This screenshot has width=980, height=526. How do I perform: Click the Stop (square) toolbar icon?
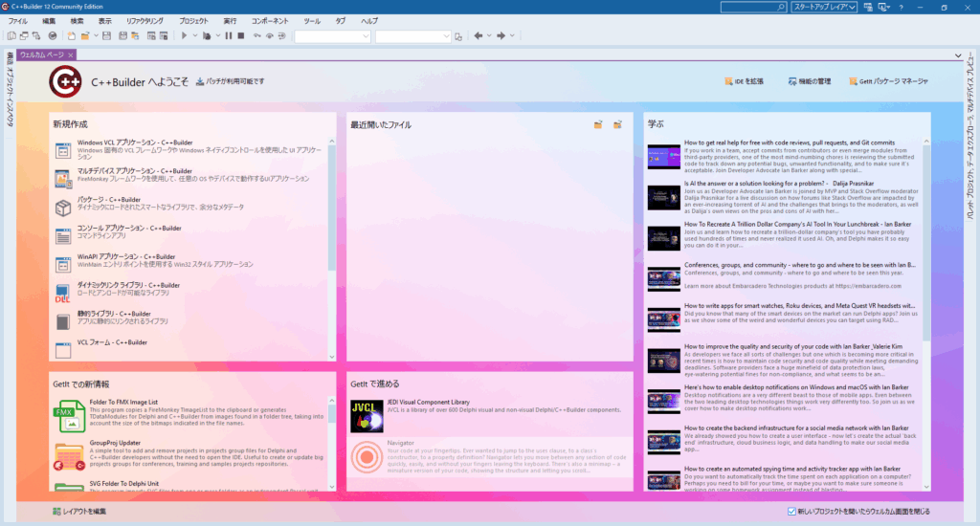pyautogui.click(x=240, y=35)
